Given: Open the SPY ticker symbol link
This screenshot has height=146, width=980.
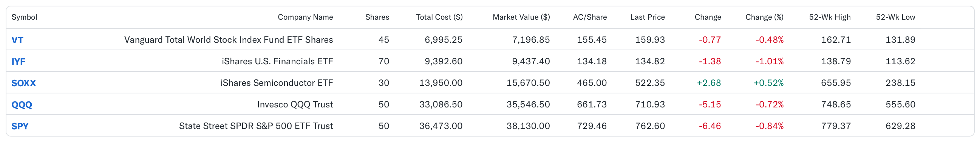Looking at the screenshot, I should [20, 126].
